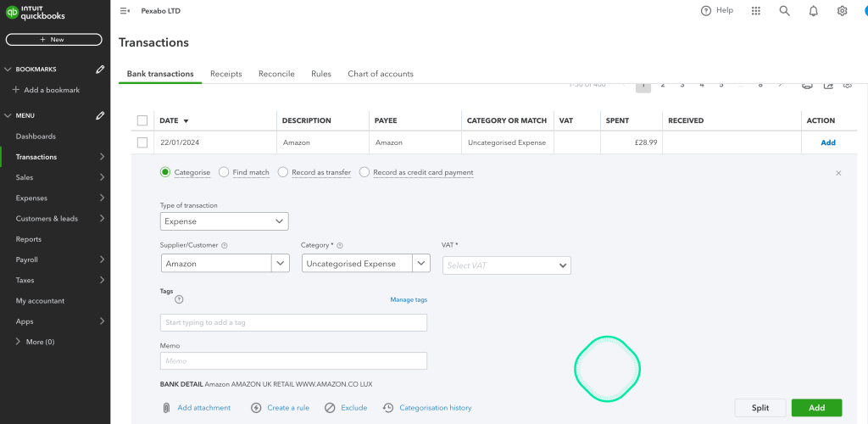
Task: Click the Create a rule lightning icon
Action: click(x=256, y=408)
